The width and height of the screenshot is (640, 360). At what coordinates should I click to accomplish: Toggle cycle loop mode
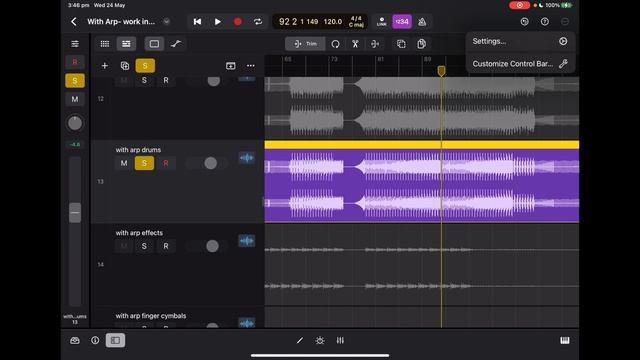click(x=258, y=22)
